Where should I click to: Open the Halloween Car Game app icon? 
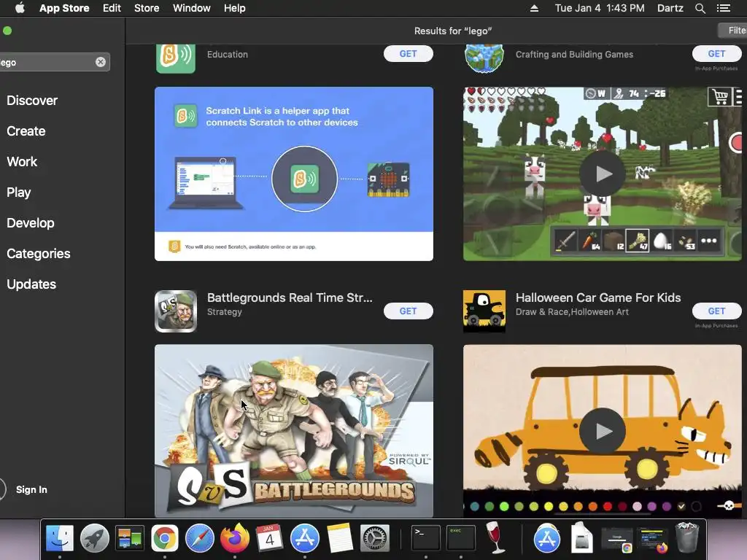[x=484, y=311]
